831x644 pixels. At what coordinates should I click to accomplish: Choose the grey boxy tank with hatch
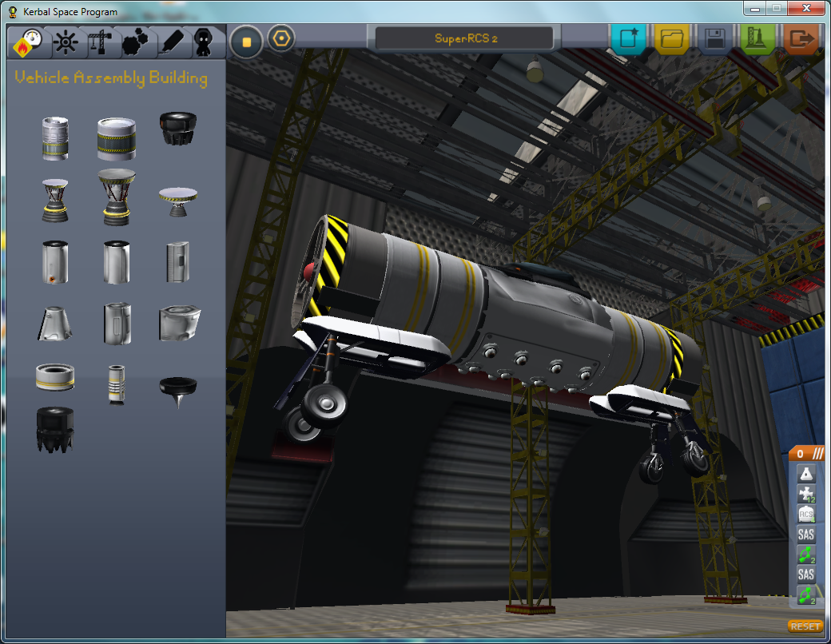coord(178,262)
